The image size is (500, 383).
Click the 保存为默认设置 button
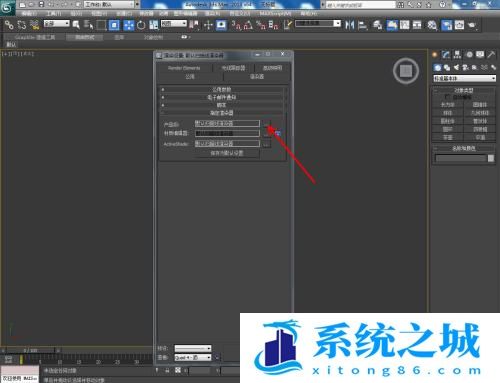coord(227,153)
